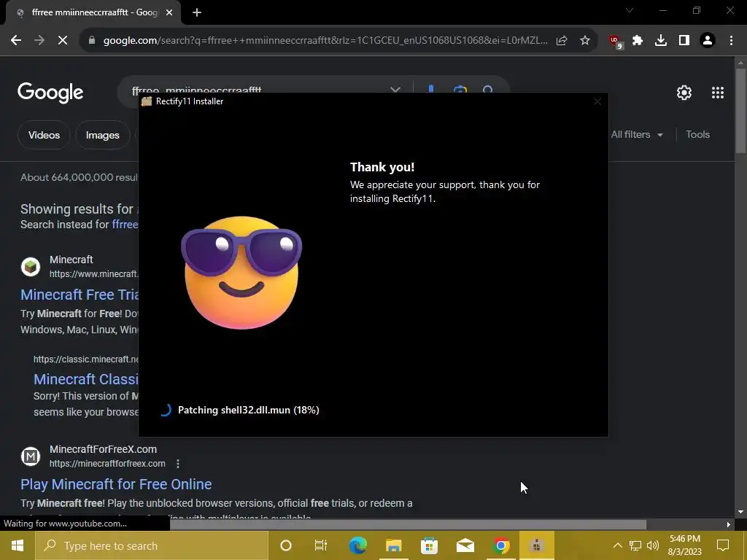This screenshot has height=560, width=747.
Task: Show hidden system tray icons chevron
Action: pos(617,545)
